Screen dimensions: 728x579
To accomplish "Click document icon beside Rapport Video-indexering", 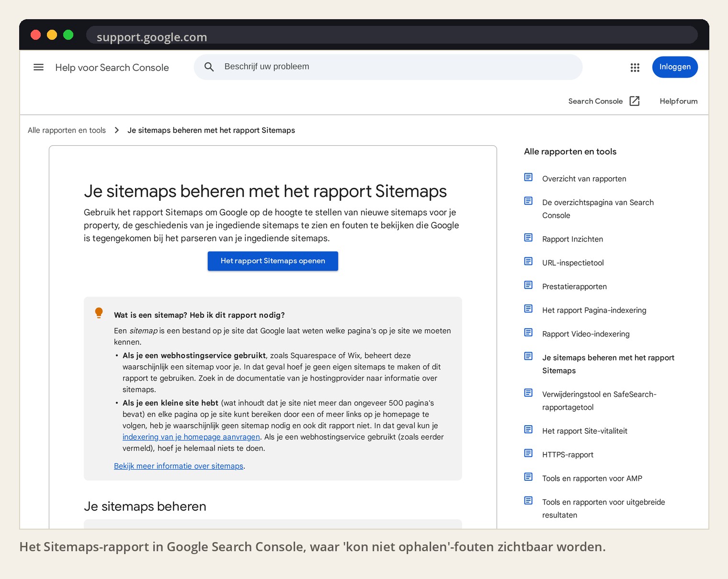I will point(528,333).
